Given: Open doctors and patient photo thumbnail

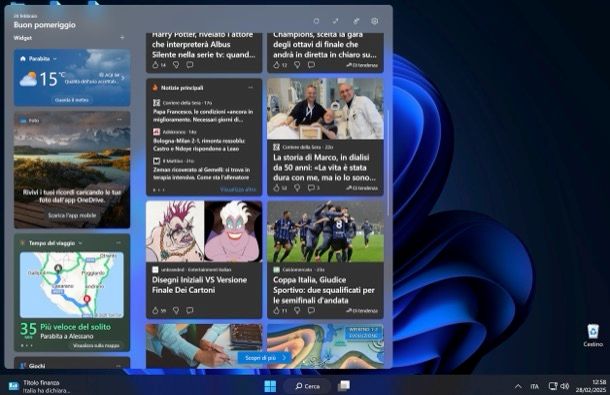Looking at the screenshot, I should pyautogui.click(x=325, y=109).
